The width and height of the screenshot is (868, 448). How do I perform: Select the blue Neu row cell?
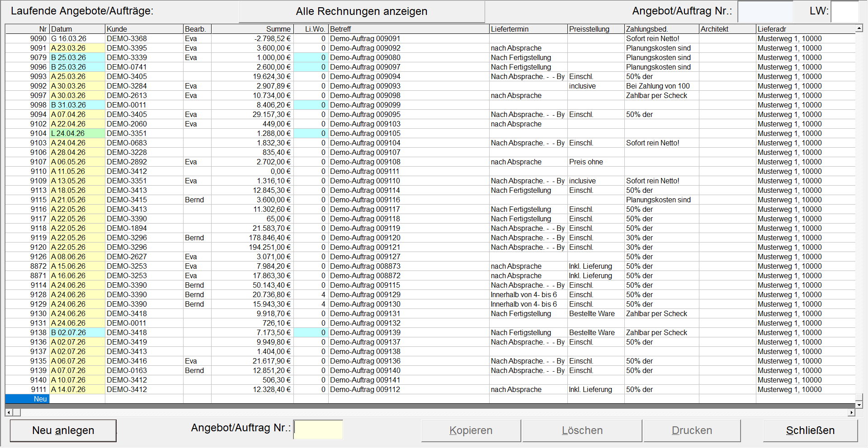(x=27, y=399)
